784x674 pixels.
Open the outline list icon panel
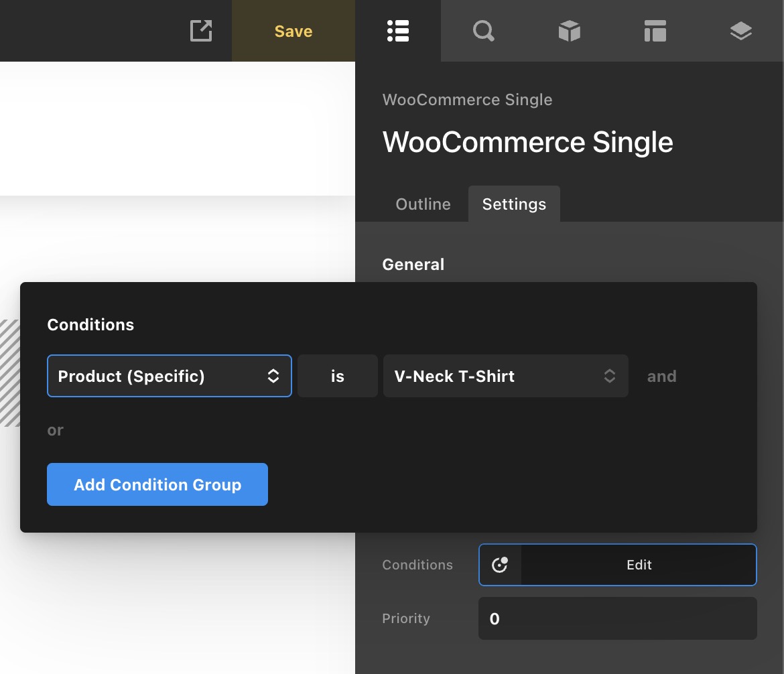(x=398, y=31)
